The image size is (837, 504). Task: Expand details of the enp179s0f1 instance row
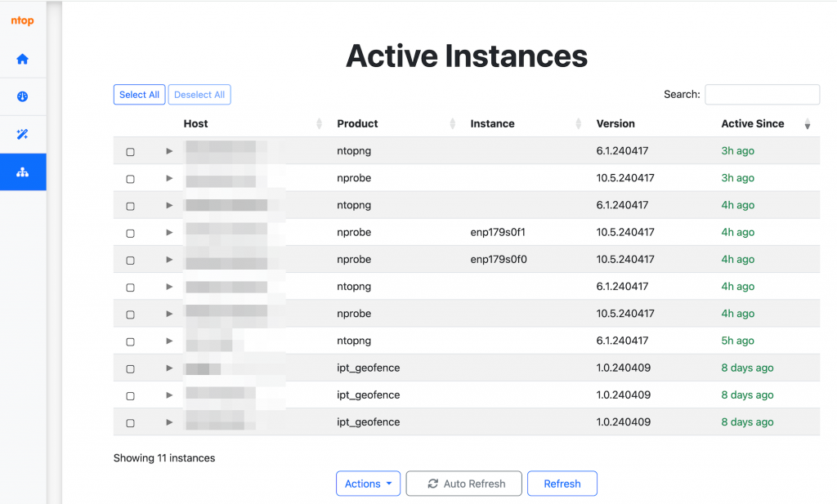[169, 233]
